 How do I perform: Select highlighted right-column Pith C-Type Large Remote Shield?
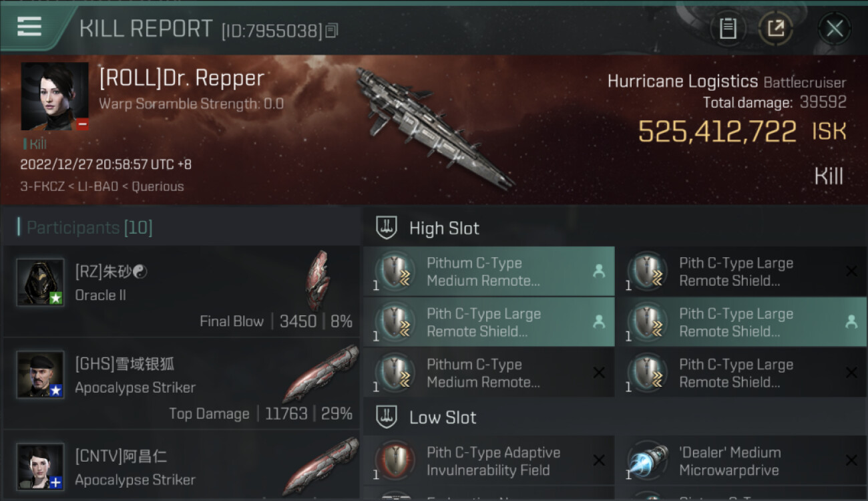(741, 322)
